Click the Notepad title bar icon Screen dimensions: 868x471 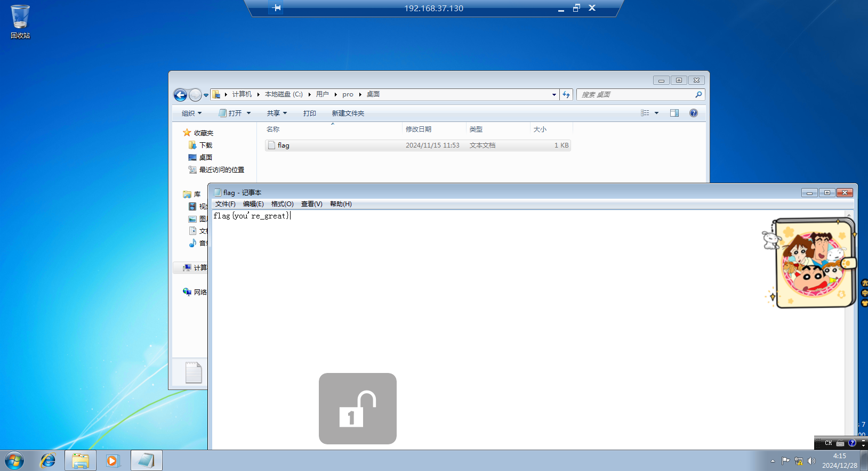pyautogui.click(x=217, y=192)
